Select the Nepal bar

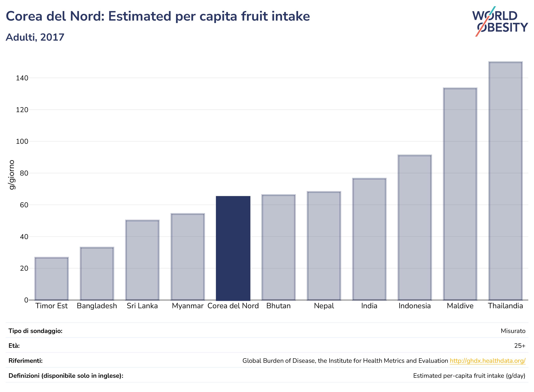tap(324, 246)
